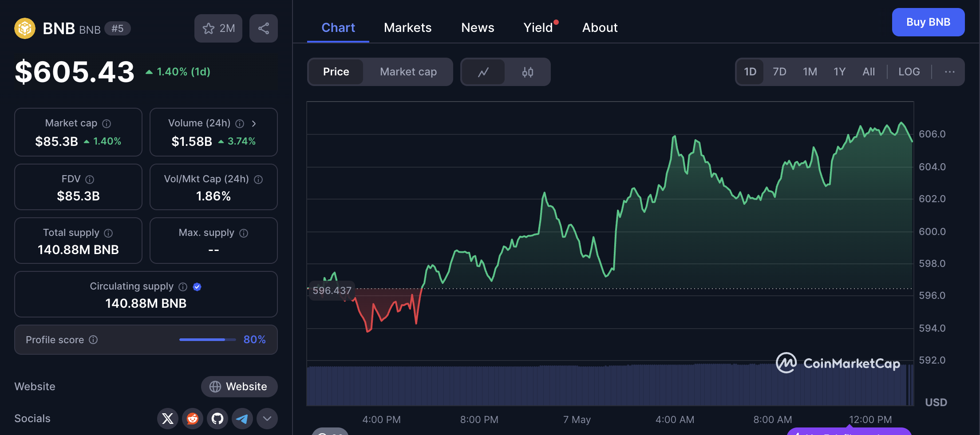
Task: Click the $605.43 current price
Action: pyautogui.click(x=75, y=72)
